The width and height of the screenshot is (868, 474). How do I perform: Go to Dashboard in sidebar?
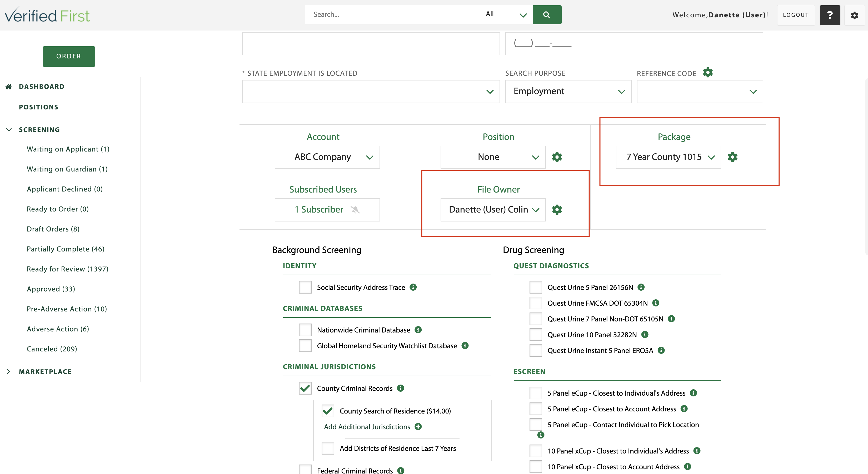coord(41,87)
